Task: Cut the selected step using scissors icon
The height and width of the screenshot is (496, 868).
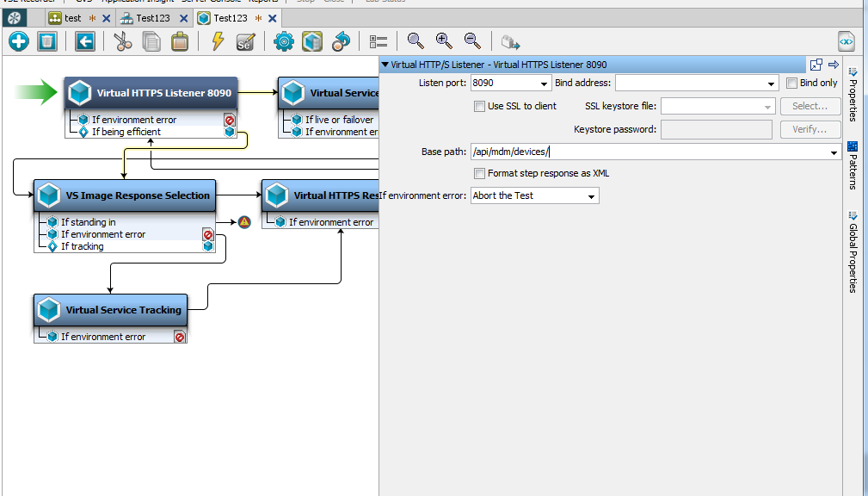Action: (x=122, y=40)
